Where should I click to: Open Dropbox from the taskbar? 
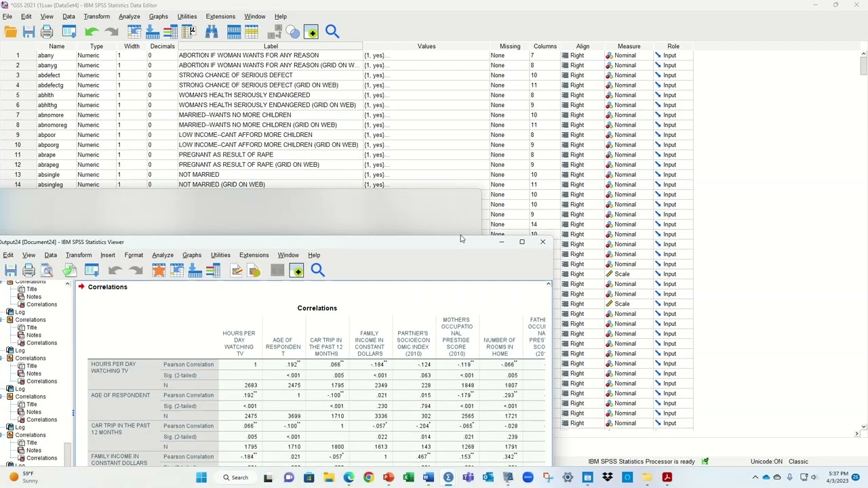(x=608, y=477)
